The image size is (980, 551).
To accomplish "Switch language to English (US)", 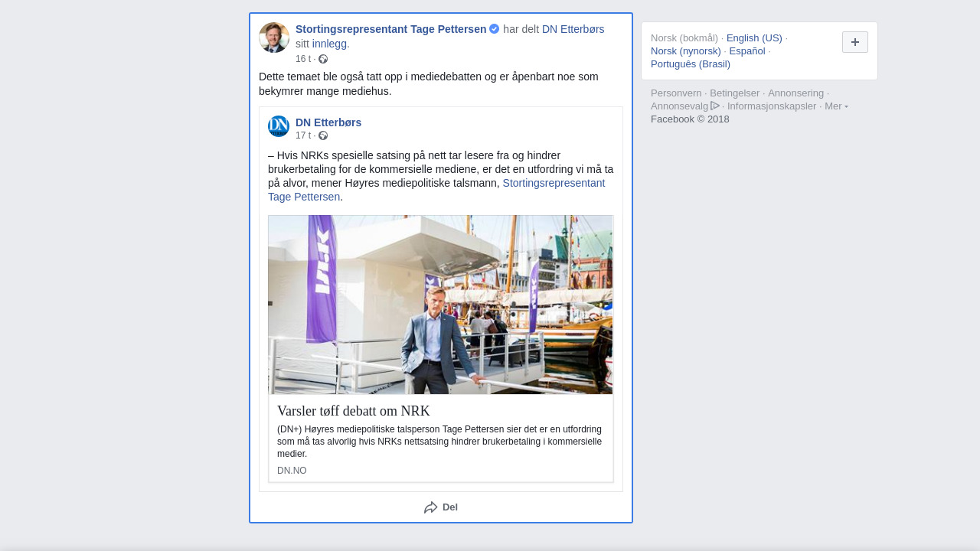I will tap(754, 38).
